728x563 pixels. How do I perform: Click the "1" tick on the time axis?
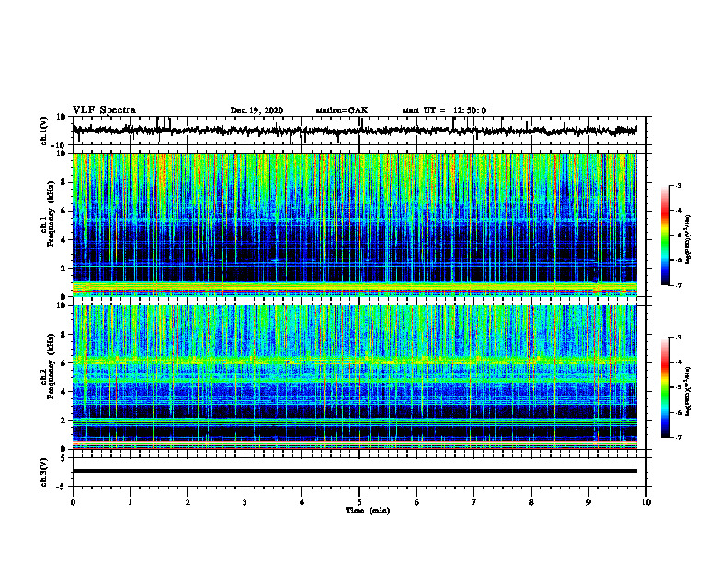(x=130, y=502)
